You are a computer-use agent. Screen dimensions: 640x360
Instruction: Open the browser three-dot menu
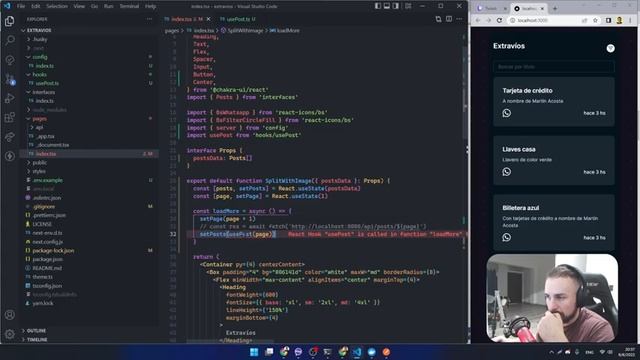pyautogui.click(x=631, y=20)
